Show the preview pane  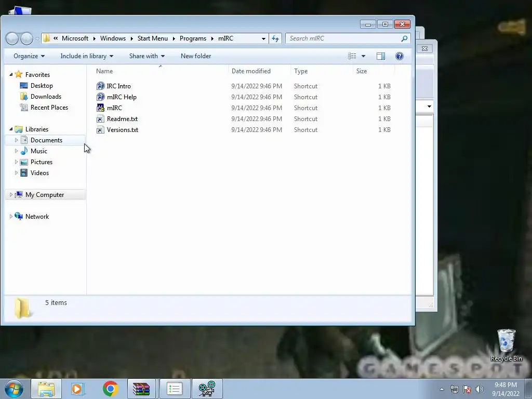pyautogui.click(x=381, y=56)
